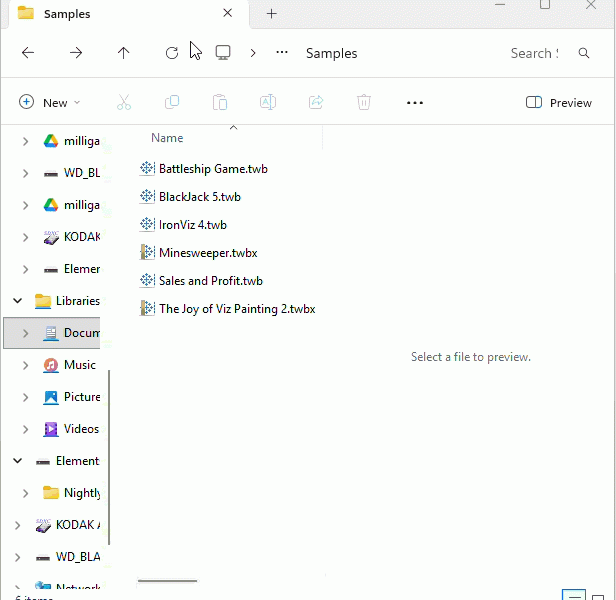616x600 pixels.
Task: Expand breadcrumb chevron after monitor icon
Action: click(253, 53)
